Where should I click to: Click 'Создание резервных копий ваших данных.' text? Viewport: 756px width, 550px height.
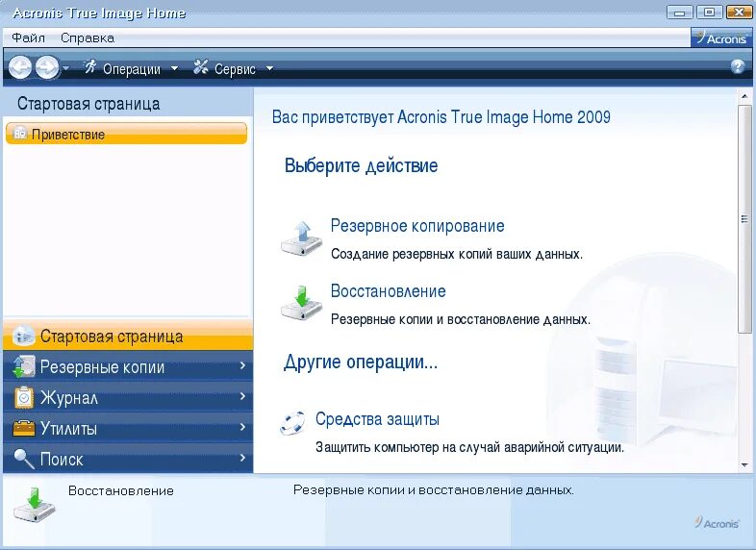click(457, 254)
